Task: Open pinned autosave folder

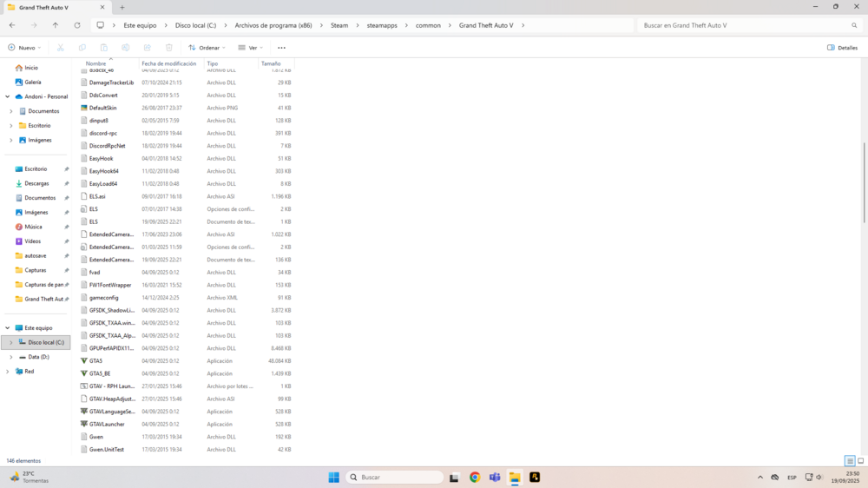Action: 36,256
